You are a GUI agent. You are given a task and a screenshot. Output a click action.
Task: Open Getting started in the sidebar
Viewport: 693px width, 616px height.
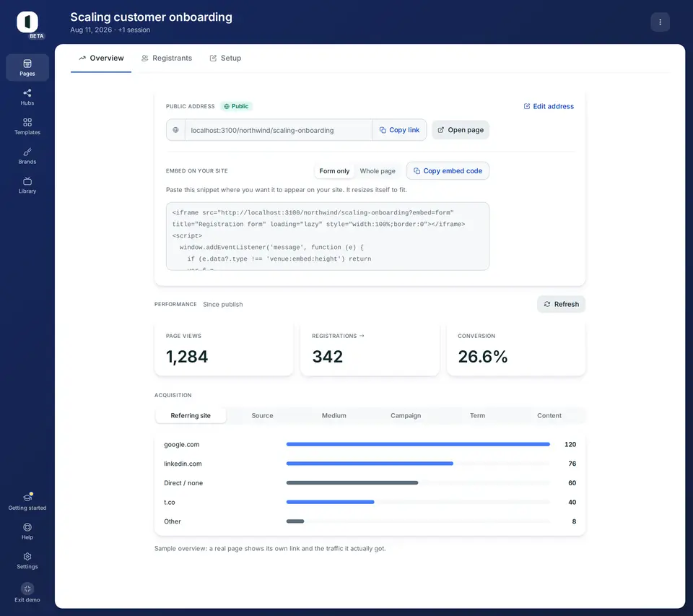27,502
